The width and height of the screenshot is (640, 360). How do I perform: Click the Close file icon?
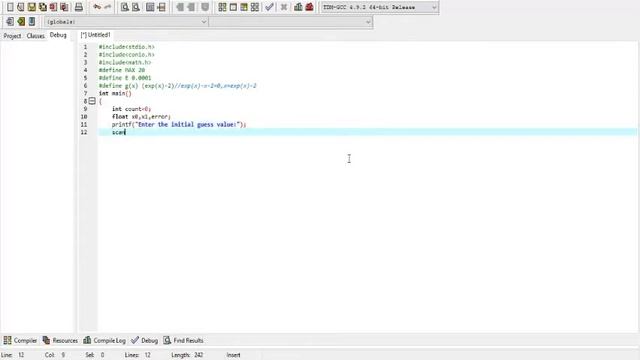pyautogui.click(x=53, y=7)
